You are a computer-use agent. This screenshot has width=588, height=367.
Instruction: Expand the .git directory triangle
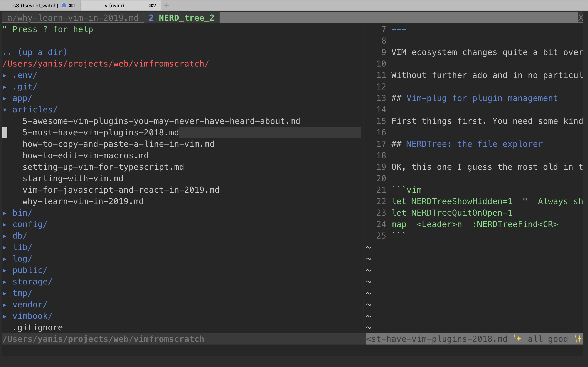[5, 87]
